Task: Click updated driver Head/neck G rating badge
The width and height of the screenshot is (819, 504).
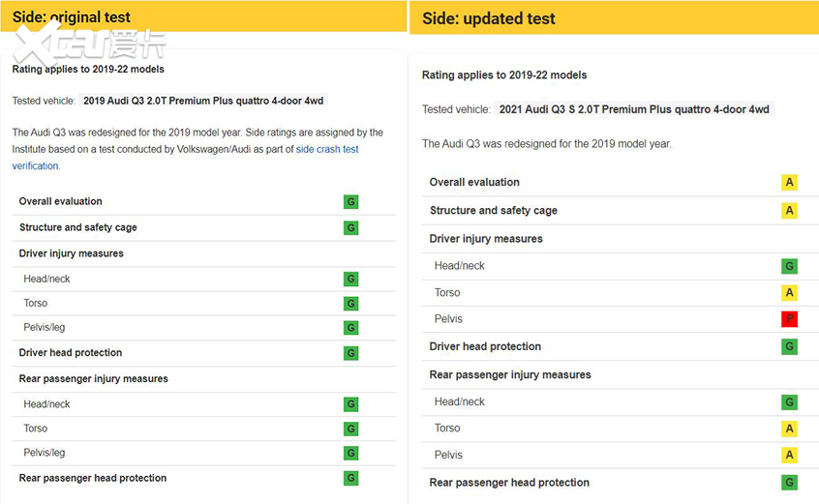Action: [789, 266]
